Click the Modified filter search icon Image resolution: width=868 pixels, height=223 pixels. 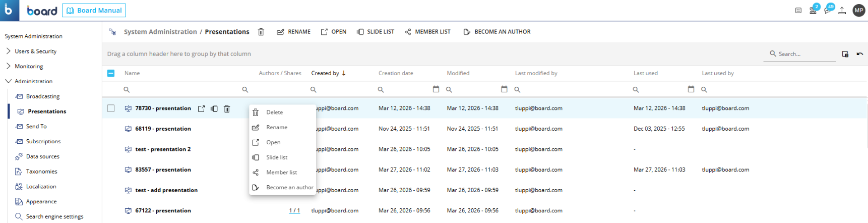(449, 89)
